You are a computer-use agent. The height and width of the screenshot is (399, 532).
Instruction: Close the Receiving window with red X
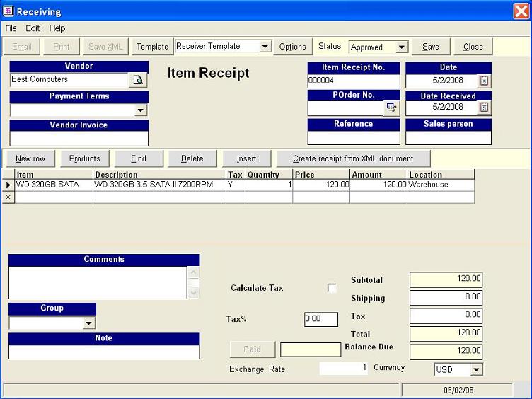pyautogui.click(x=521, y=11)
